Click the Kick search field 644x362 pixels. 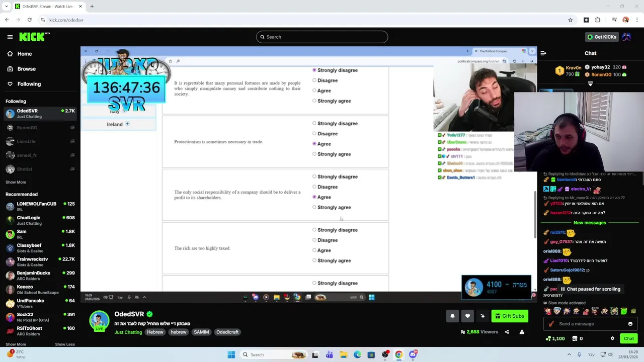[x=322, y=37]
